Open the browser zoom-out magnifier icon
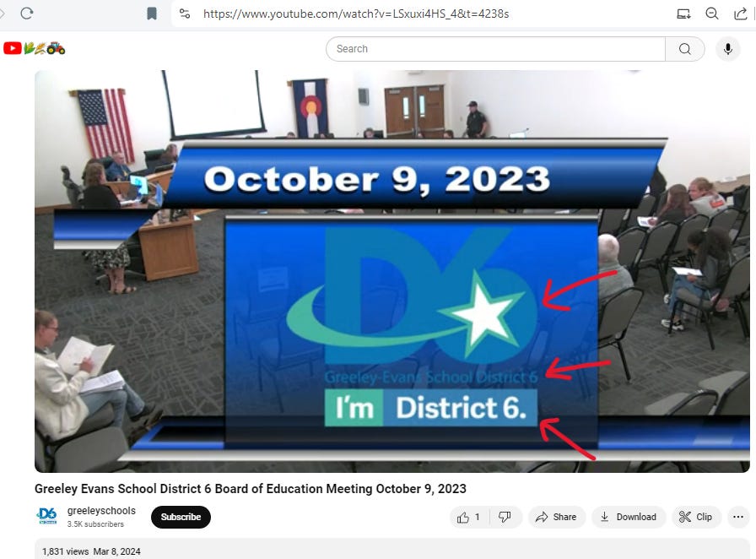The width and height of the screenshot is (756, 559). (x=712, y=14)
